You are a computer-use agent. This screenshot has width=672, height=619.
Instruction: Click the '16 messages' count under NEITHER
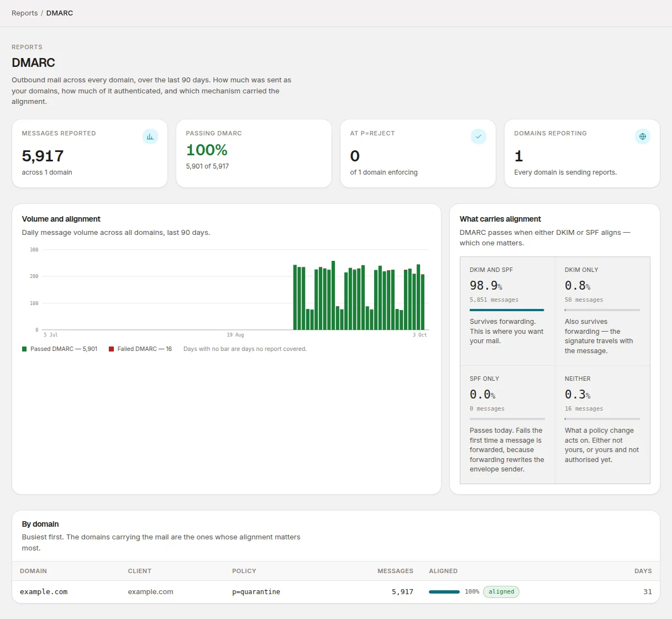click(x=584, y=409)
